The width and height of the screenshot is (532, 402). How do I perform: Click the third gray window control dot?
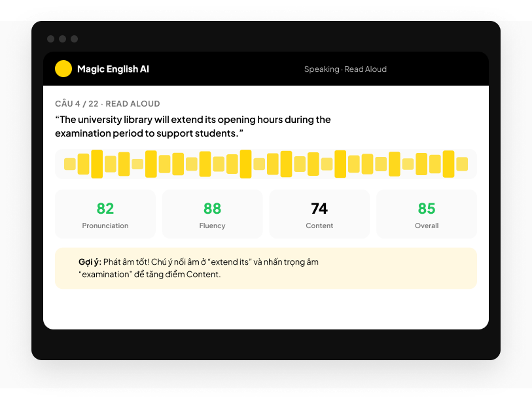[x=75, y=39]
